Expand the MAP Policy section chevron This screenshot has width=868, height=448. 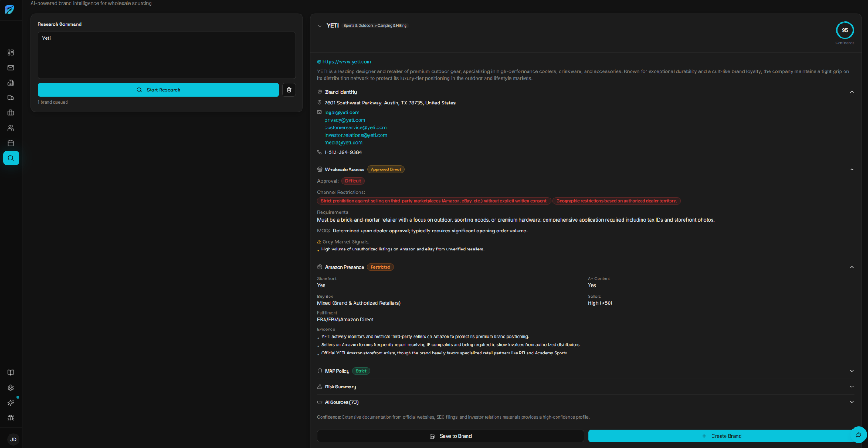point(852,371)
